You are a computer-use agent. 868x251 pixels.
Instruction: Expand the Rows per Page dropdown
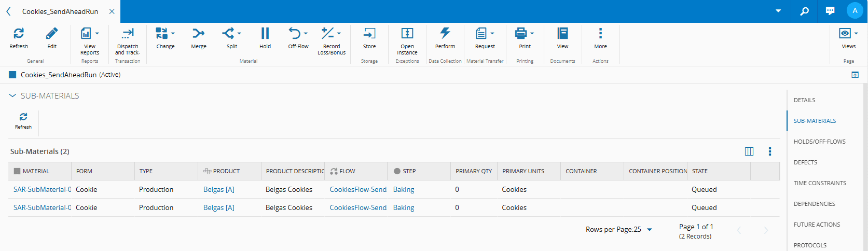[650, 230]
